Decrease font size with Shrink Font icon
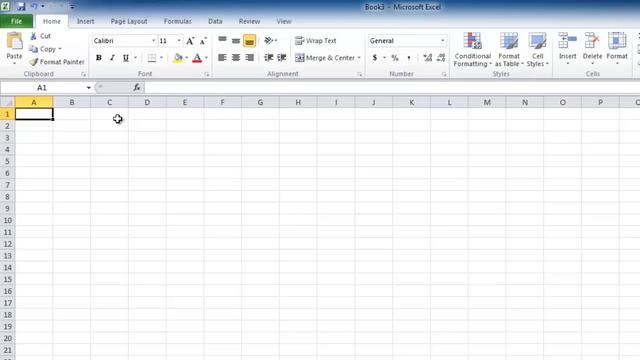Image resolution: width=640 pixels, height=360 pixels. [x=203, y=41]
